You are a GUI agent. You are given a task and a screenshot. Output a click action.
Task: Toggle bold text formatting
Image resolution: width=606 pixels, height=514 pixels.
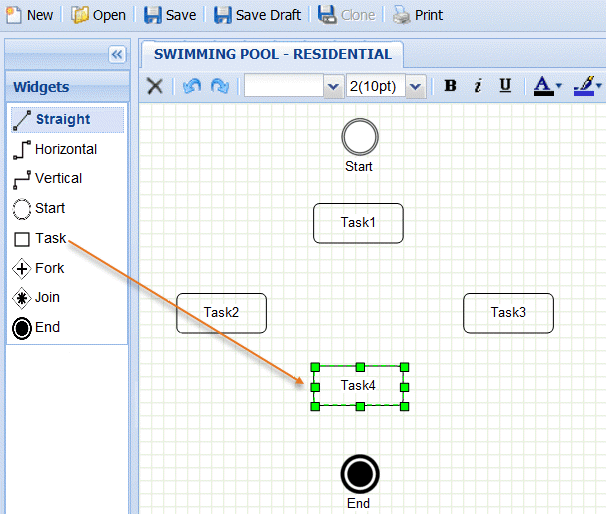click(450, 86)
